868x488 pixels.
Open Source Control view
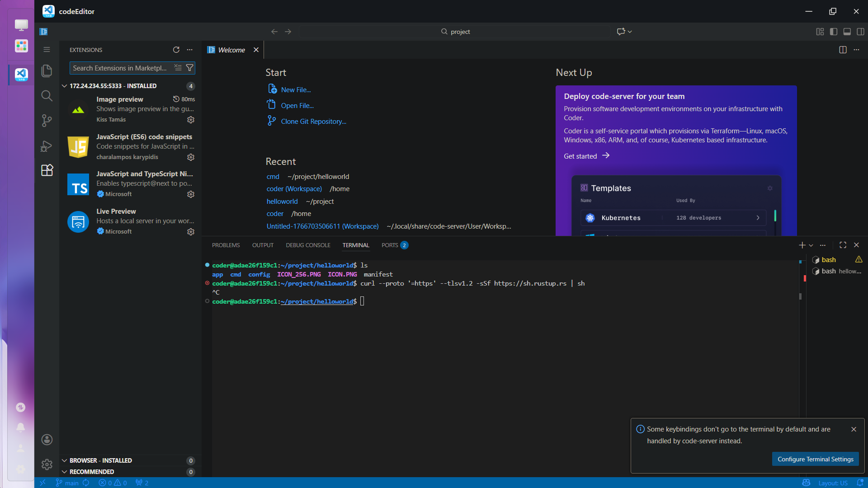47,120
